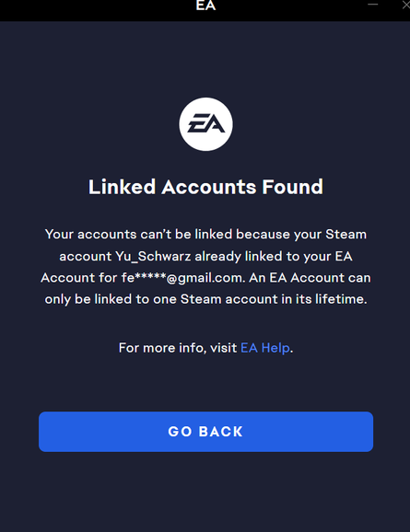Click the Steam account name Yu_Schwarz

tap(153, 256)
